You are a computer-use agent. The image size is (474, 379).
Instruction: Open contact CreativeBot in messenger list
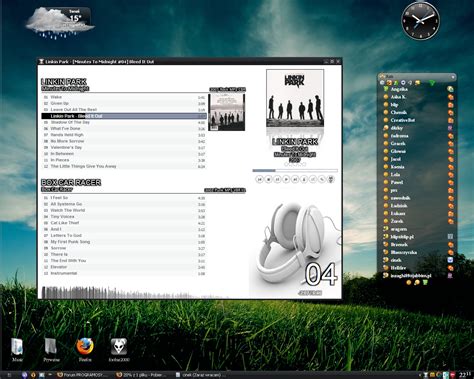click(x=403, y=120)
